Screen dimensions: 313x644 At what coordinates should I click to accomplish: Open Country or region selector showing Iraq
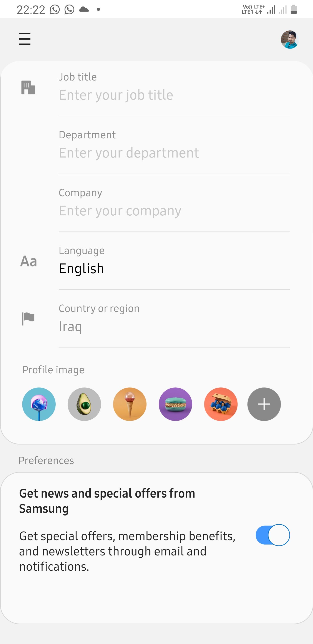(x=70, y=327)
